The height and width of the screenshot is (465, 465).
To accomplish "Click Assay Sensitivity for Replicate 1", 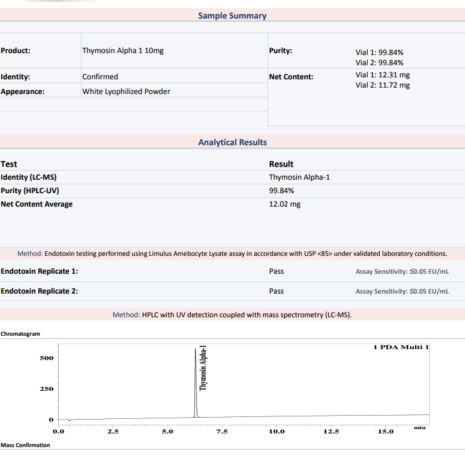I will [402, 272].
